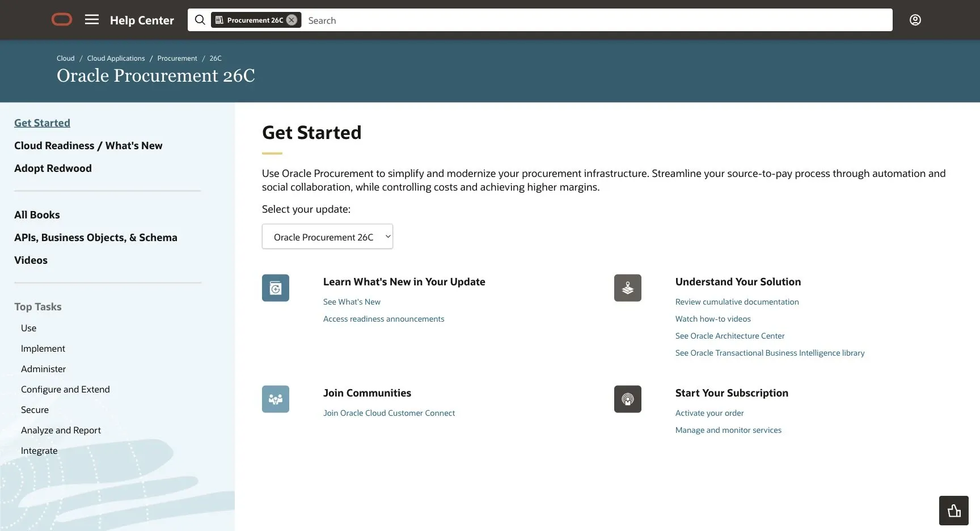Viewport: 980px width, 531px height.
Task: Open the thumbs-up feedback button
Action: [x=954, y=511]
